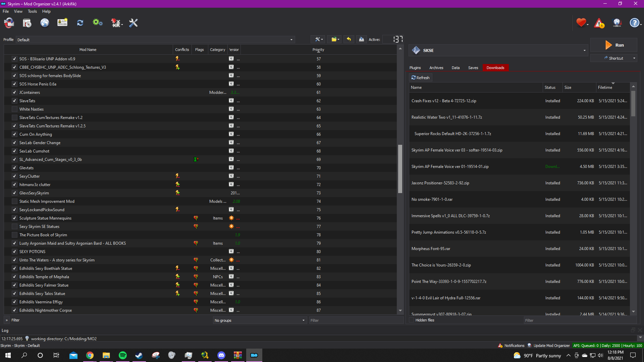The width and height of the screenshot is (644, 362).
Task: Open the profiles configuration icon
Action: click(62, 23)
